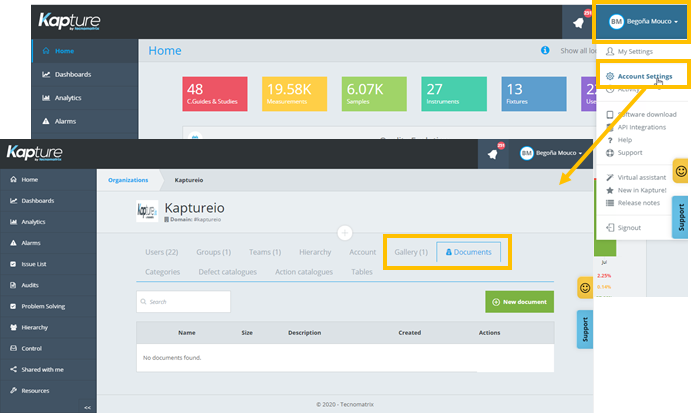
Task: Click Alarms warning icon in front sidebar
Action: 13,243
